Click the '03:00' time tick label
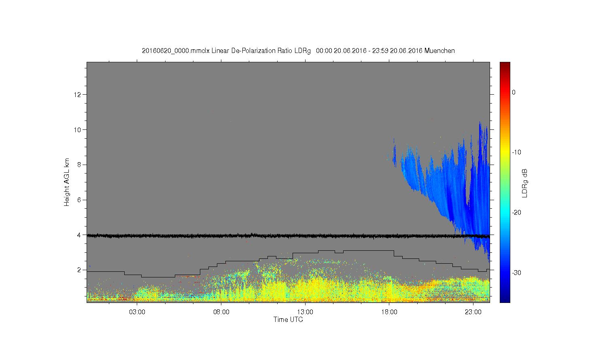 click(x=137, y=312)
